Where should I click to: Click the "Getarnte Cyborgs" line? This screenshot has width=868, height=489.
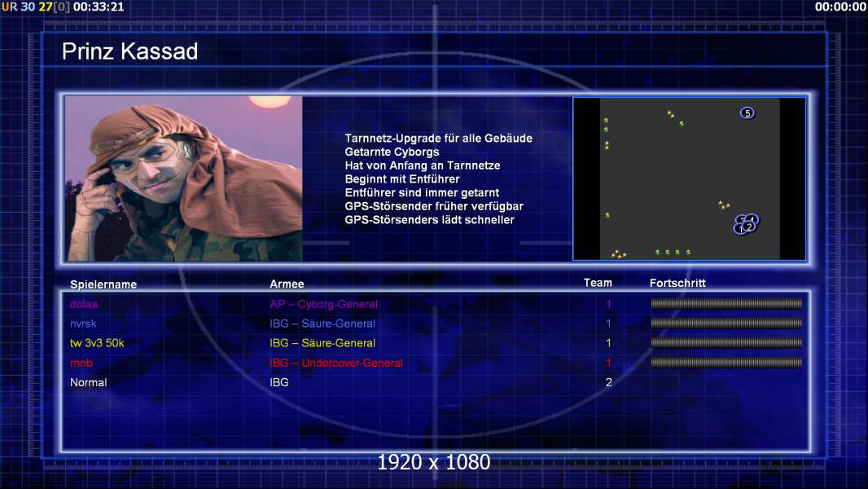pos(392,152)
